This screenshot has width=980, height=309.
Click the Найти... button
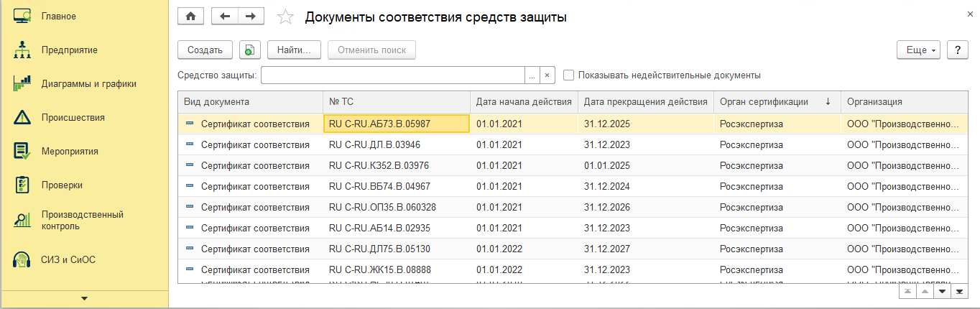[x=293, y=50]
